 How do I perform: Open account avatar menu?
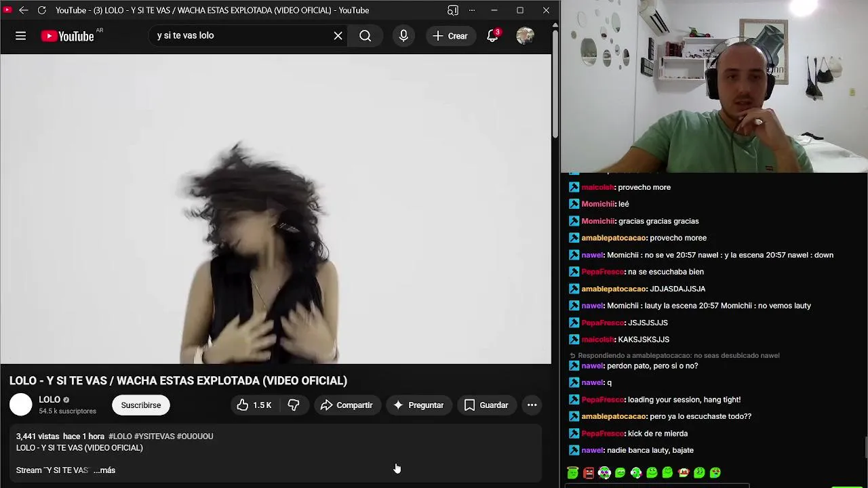(x=525, y=36)
